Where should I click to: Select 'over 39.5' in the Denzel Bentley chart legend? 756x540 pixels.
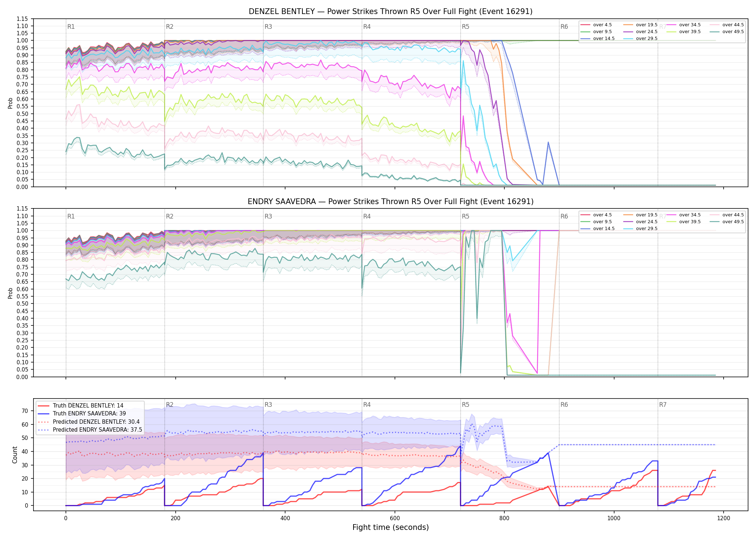coord(684,32)
